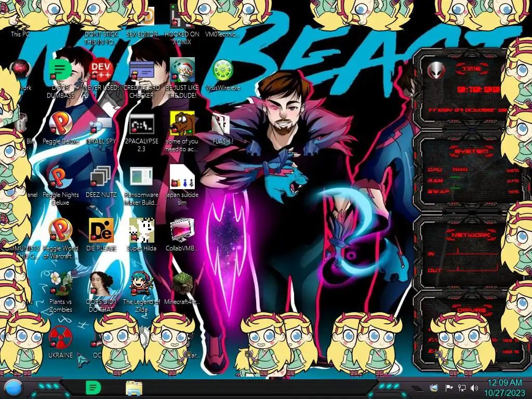Viewport: 532px width, 399px height.
Task: Click the red digital clock readout
Action: tap(478, 89)
